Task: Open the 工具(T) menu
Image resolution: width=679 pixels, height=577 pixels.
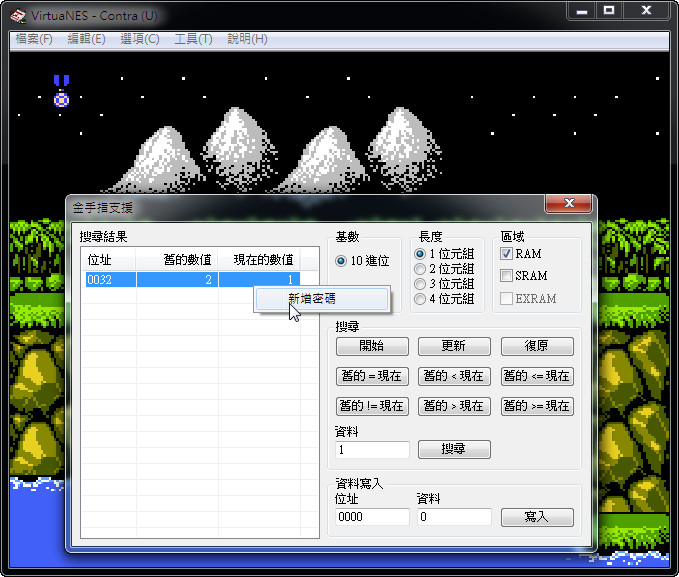Action: pyautogui.click(x=193, y=39)
